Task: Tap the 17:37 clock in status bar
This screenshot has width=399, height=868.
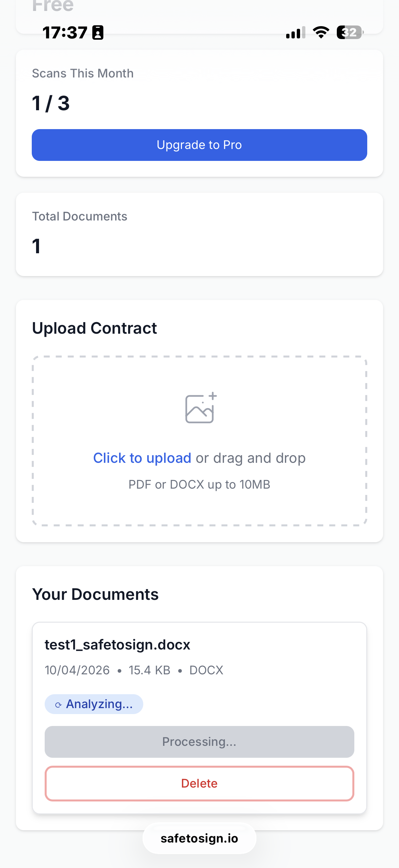Action: point(65,33)
